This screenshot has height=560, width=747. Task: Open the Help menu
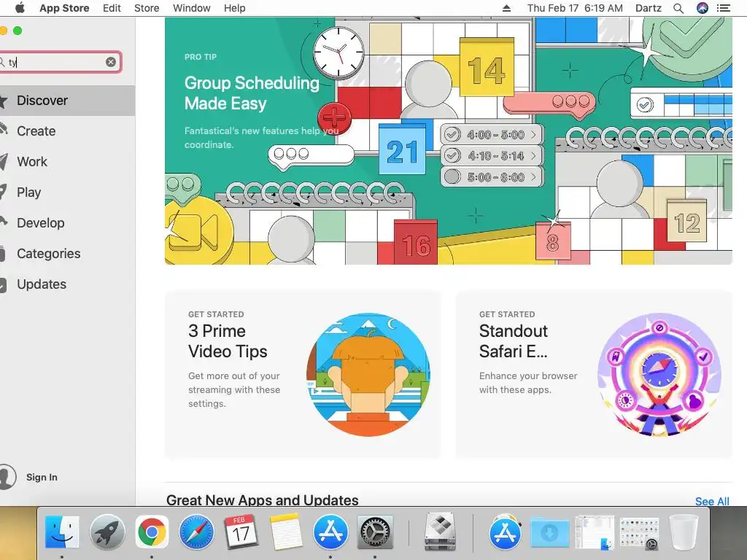234,8
